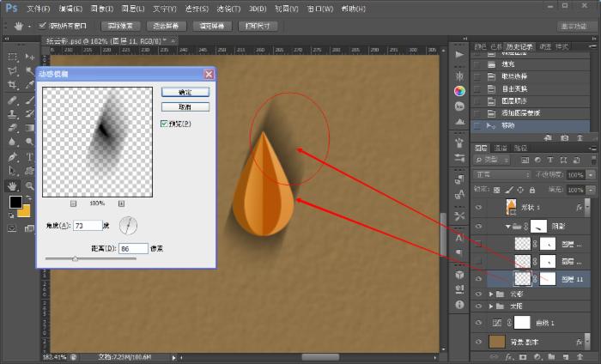Hide layer 11 using its eye icon
The width and height of the screenshot is (601, 364).
click(479, 278)
